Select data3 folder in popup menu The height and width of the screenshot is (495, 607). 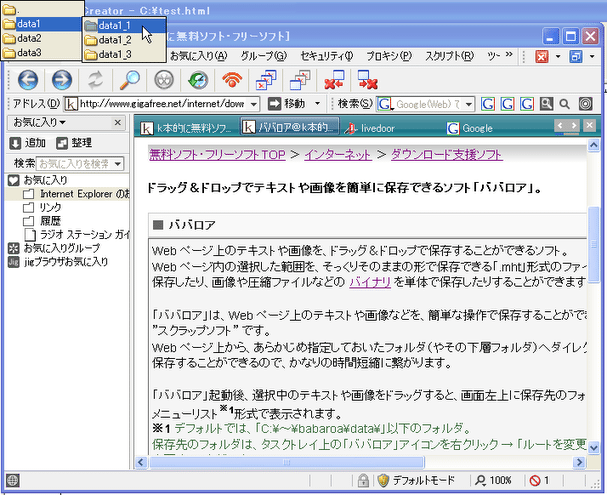coord(41,53)
